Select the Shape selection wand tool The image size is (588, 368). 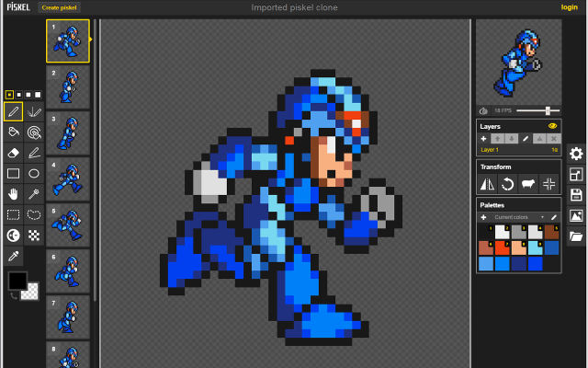[x=34, y=194]
